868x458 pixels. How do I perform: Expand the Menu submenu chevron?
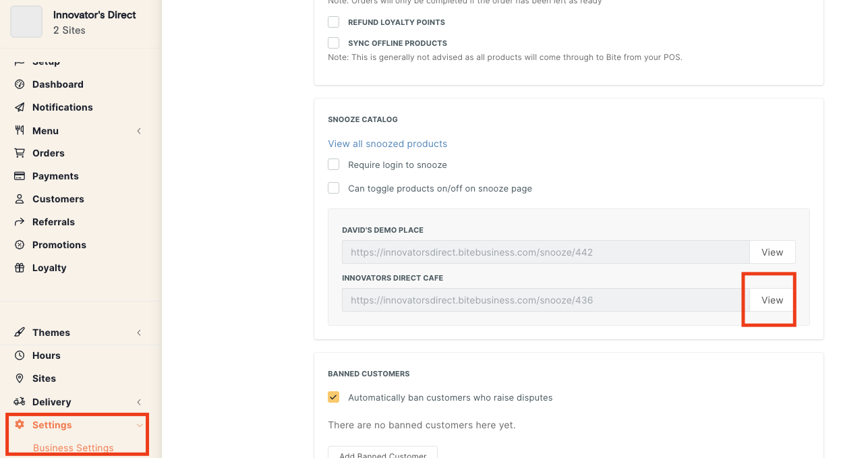point(139,131)
